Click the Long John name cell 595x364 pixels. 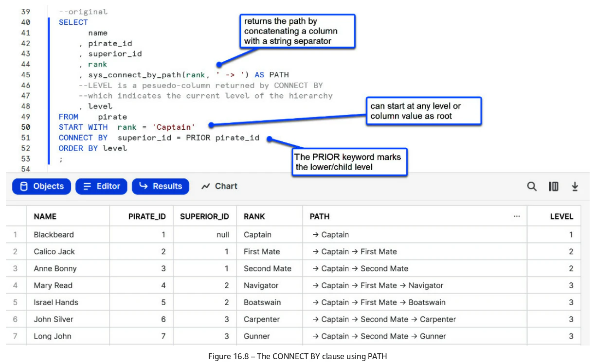(x=68, y=336)
